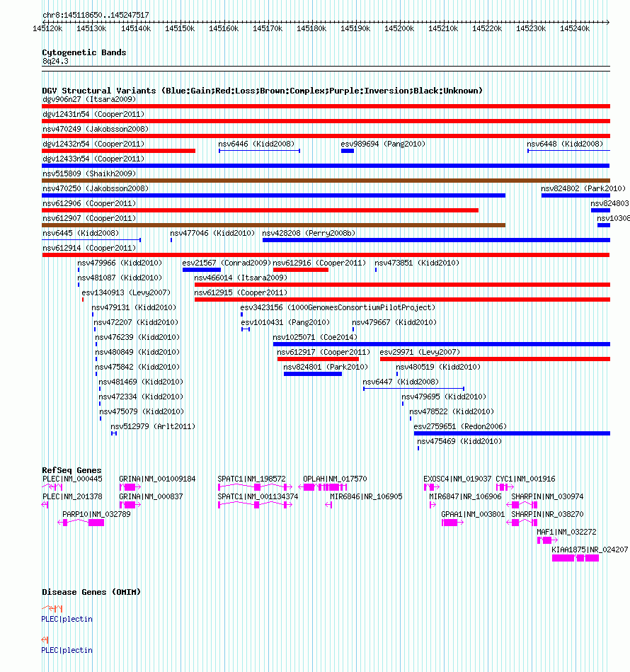Click the 145240k ruler tick label
The height and width of the screenshot is (672, 630).
tap(575, 28)
